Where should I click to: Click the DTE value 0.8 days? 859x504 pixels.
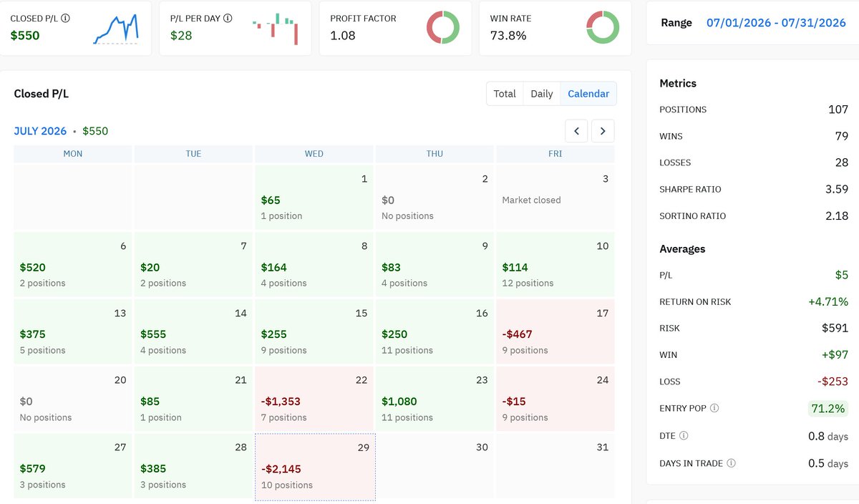tap(828, 436)
